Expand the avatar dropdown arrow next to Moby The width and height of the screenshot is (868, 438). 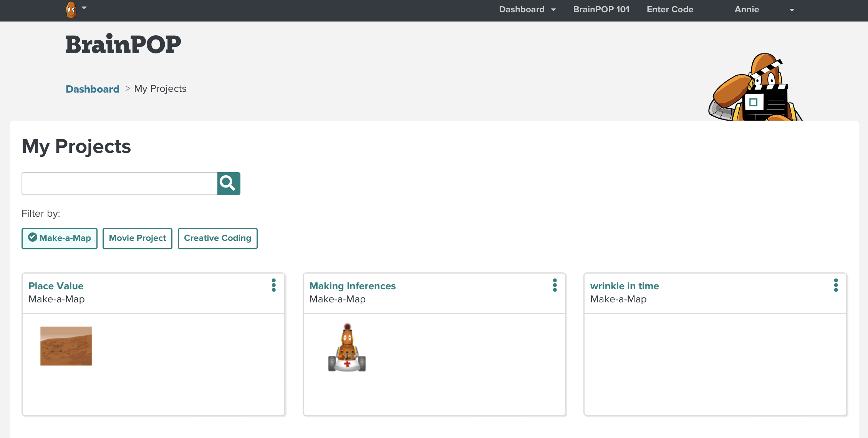84,8
